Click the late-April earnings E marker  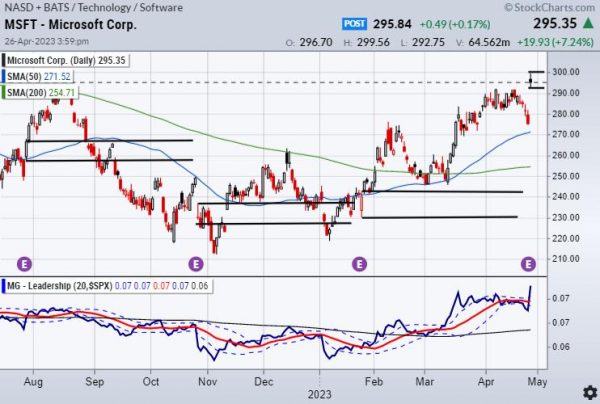(528, 264)
